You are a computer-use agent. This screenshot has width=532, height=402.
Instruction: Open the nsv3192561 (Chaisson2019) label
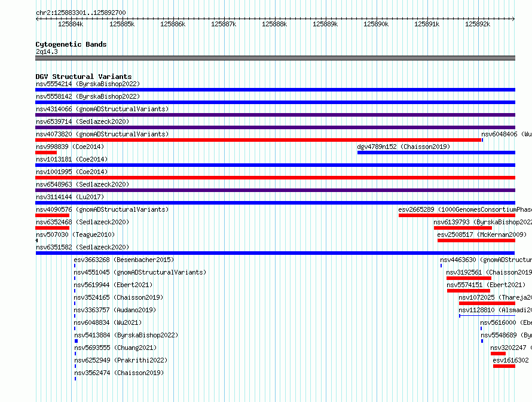[489, 272]
